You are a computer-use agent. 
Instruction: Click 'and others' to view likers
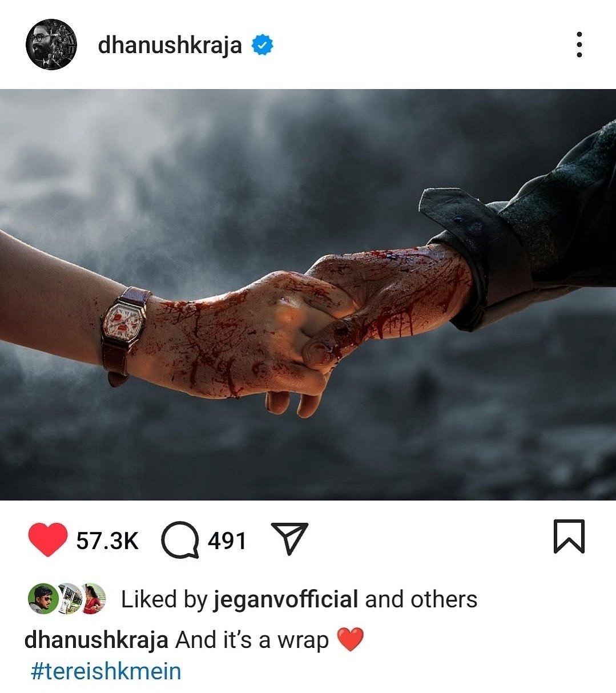pos(421,599)
